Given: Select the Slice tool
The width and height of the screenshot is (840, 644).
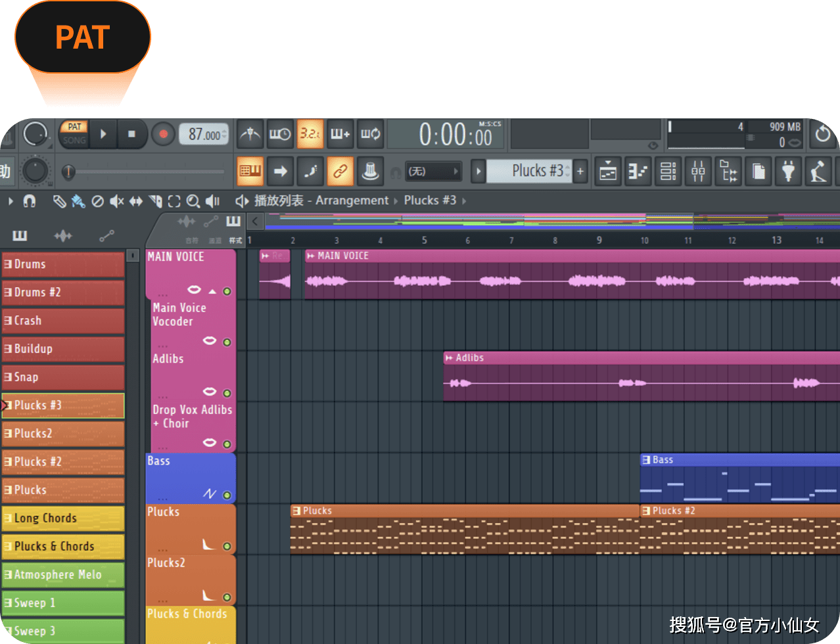Looking at the screenshot, I should click(155, 201).
